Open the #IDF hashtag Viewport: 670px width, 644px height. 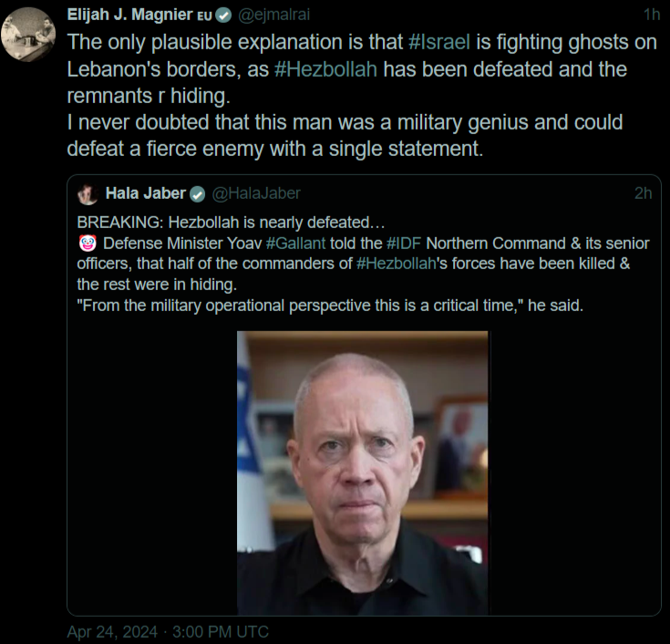pos(404,244)
